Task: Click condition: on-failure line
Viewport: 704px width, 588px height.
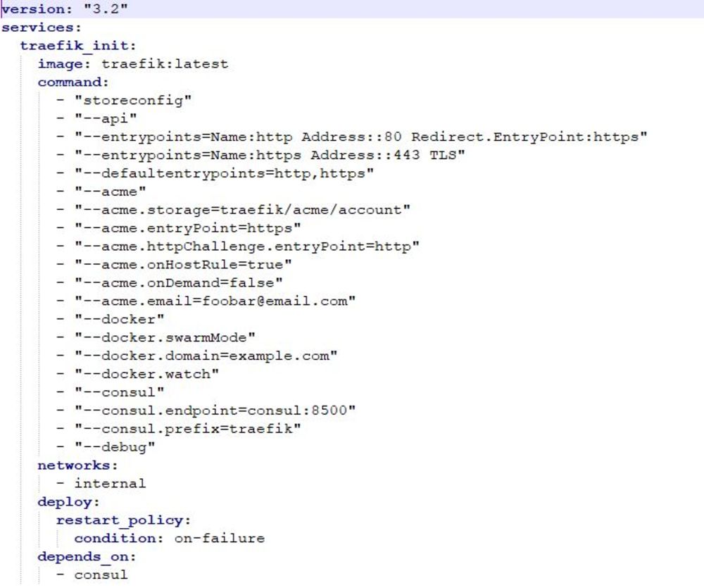Action: click(170, 538)
